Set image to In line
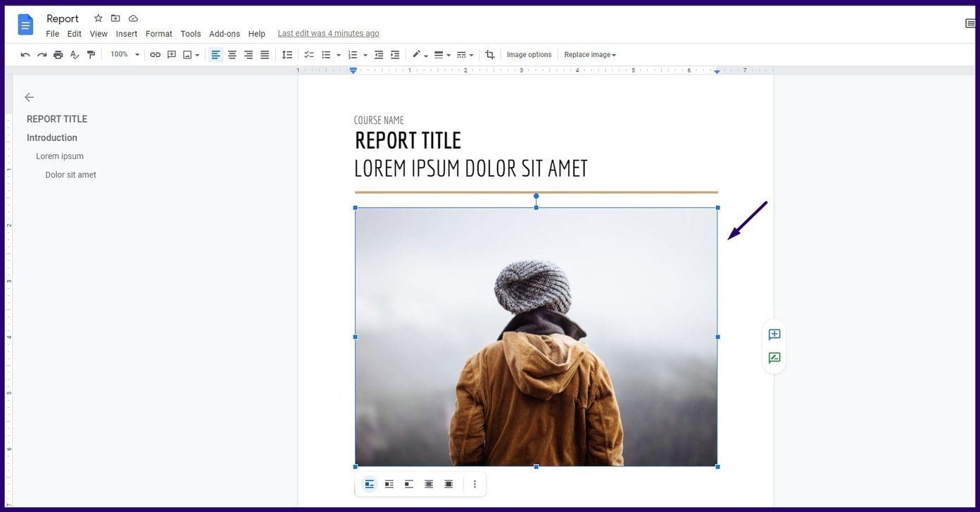Image resolution: width=980 pixels, height=512 pixels. pos(370,484)
